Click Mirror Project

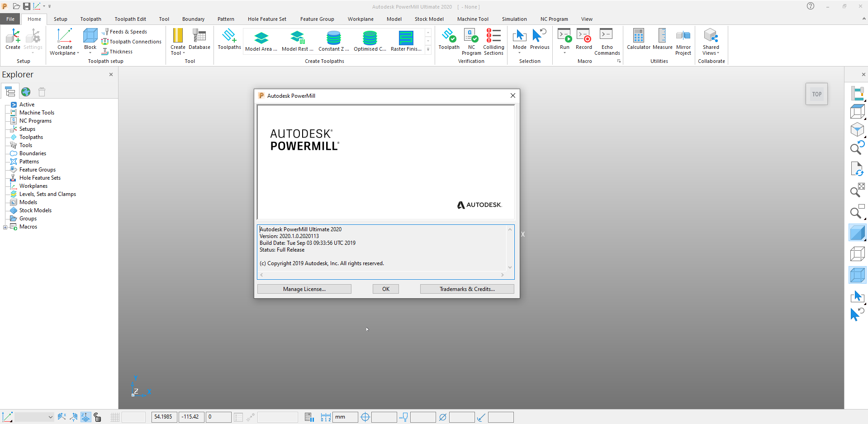683,42
